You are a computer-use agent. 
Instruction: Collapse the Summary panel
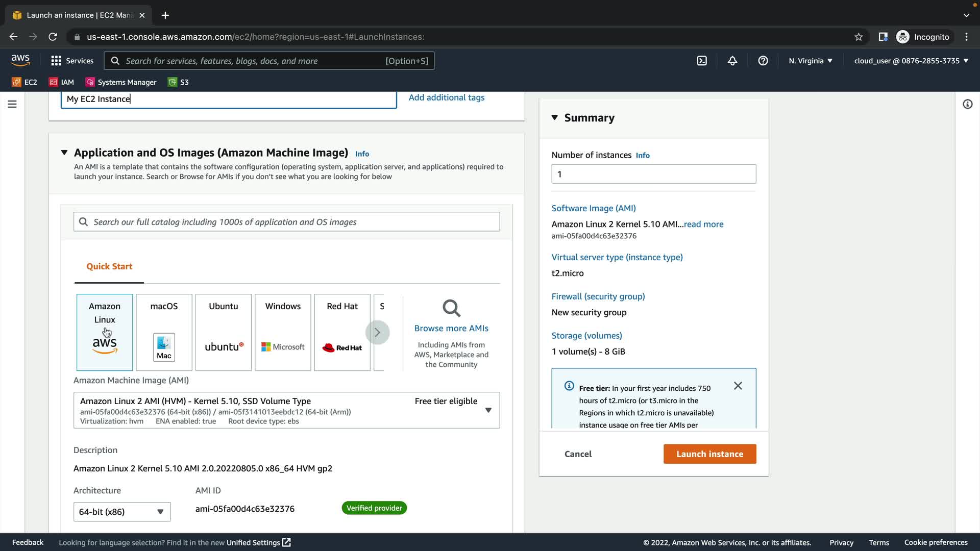click(x=555, y=118)
